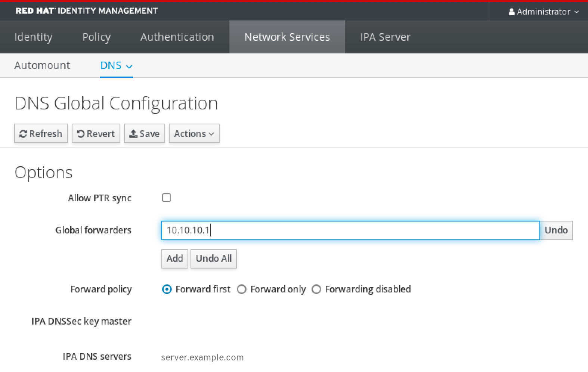
Task: Enable the Allow PTR sync checkbox
Action: [x=167, y=198]
